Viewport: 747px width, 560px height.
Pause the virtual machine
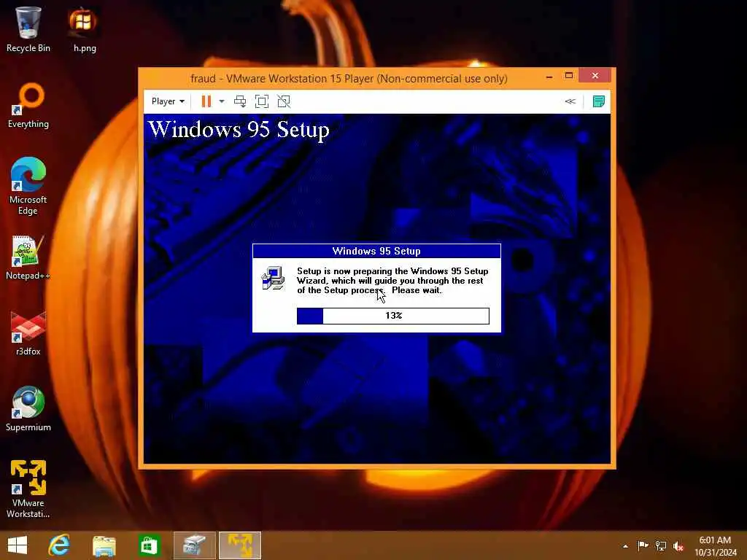(x=206, y=101)
